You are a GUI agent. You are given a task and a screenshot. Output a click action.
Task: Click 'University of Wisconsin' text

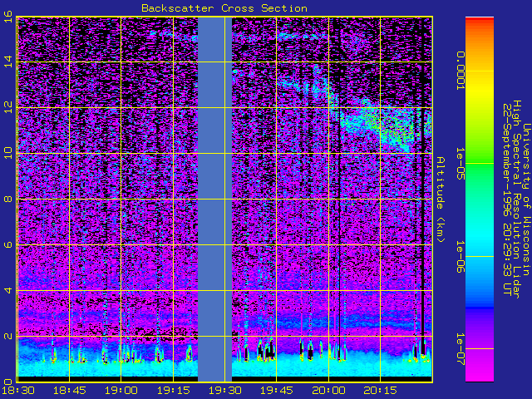tap(525, 199)
